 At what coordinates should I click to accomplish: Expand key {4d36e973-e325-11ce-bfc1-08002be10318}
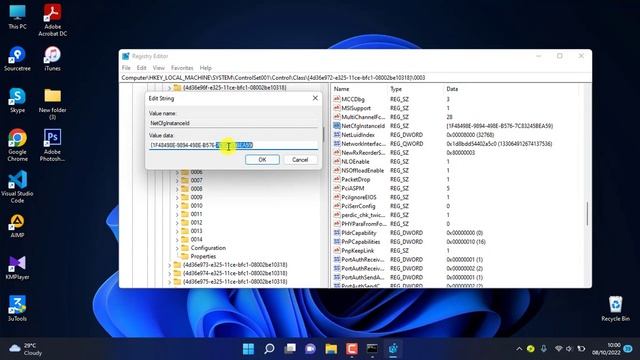(x=169, y=265)
